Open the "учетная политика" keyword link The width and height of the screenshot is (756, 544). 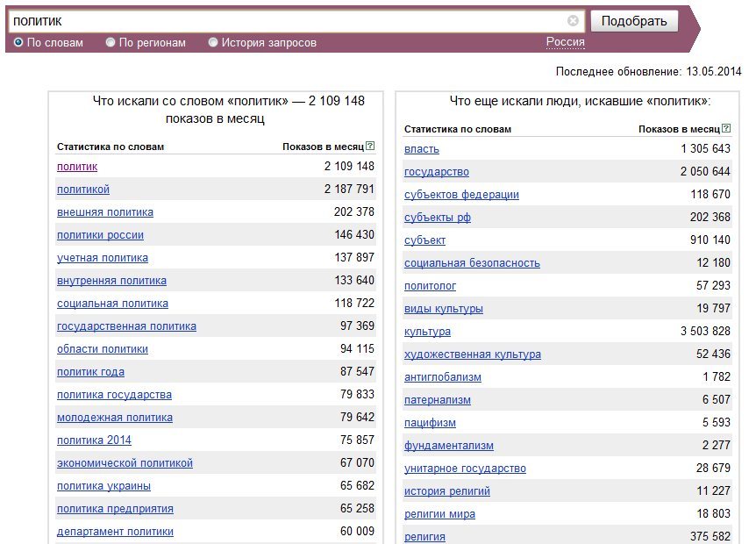(103, 258)
